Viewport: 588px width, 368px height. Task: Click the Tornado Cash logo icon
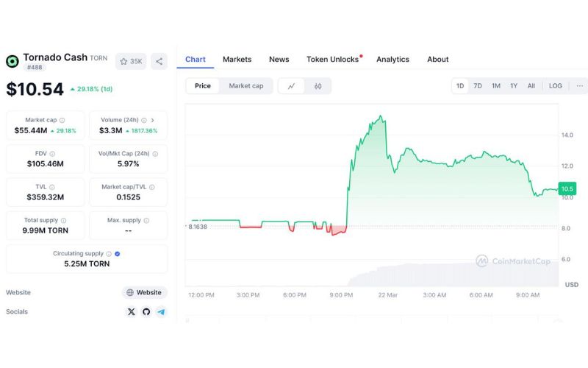pyautogui.click(x=12, y=61)
